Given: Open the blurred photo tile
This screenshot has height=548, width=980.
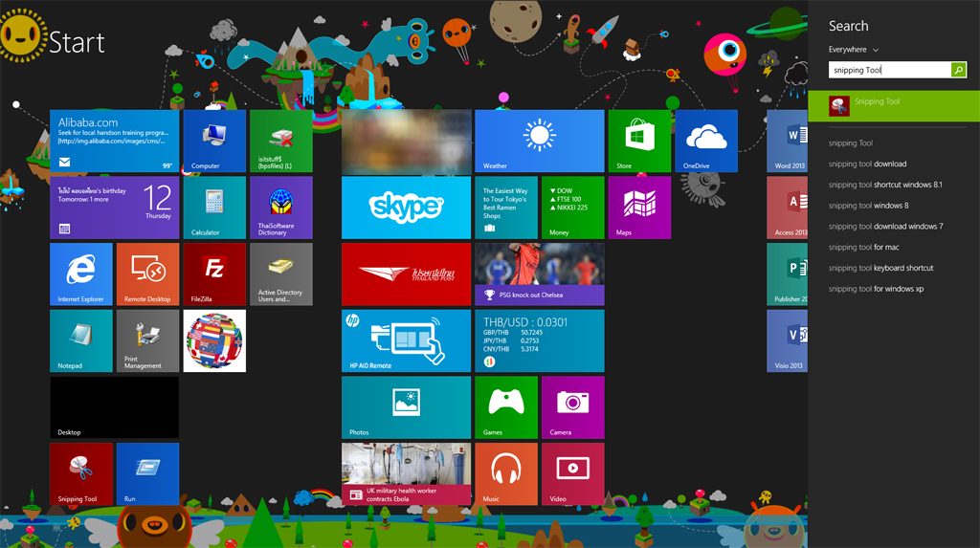Looking at the screenshot, I should pyautogui.click(x=406, y=142).
